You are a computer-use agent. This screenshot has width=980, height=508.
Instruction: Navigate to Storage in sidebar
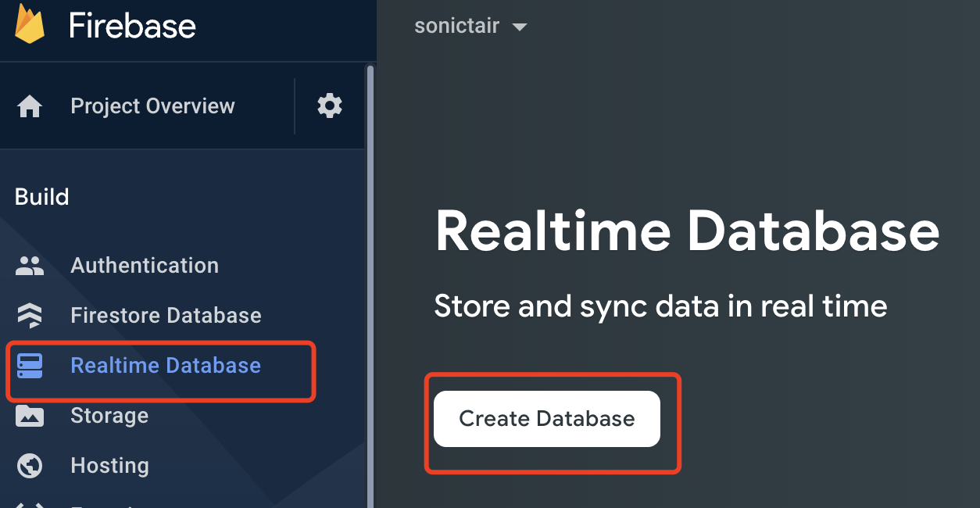109,416
